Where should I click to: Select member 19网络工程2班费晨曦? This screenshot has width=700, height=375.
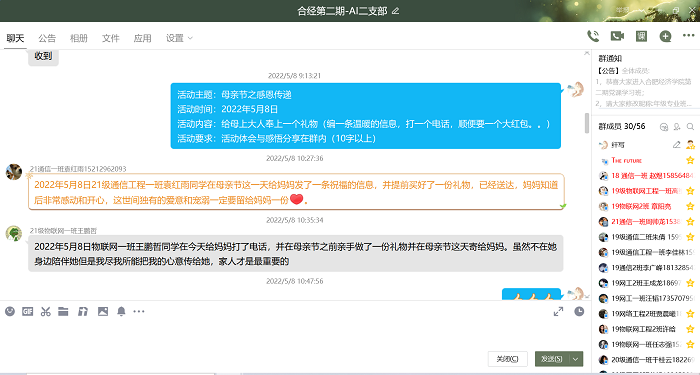click(x=646, y=313)
